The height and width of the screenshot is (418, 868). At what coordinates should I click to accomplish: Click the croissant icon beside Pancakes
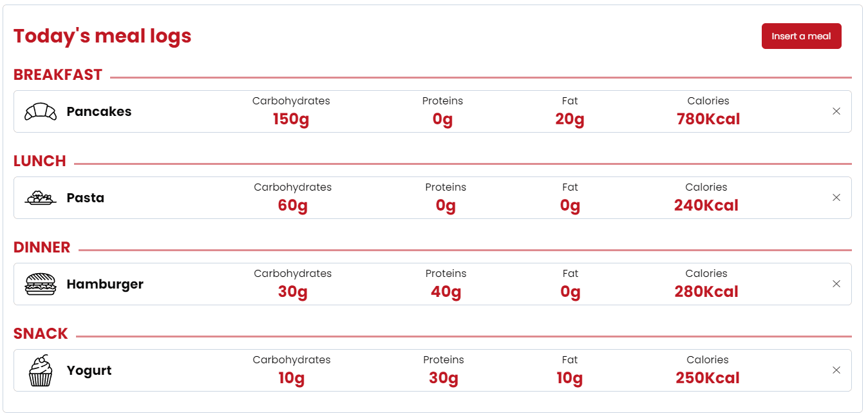(x=40, y=111)
